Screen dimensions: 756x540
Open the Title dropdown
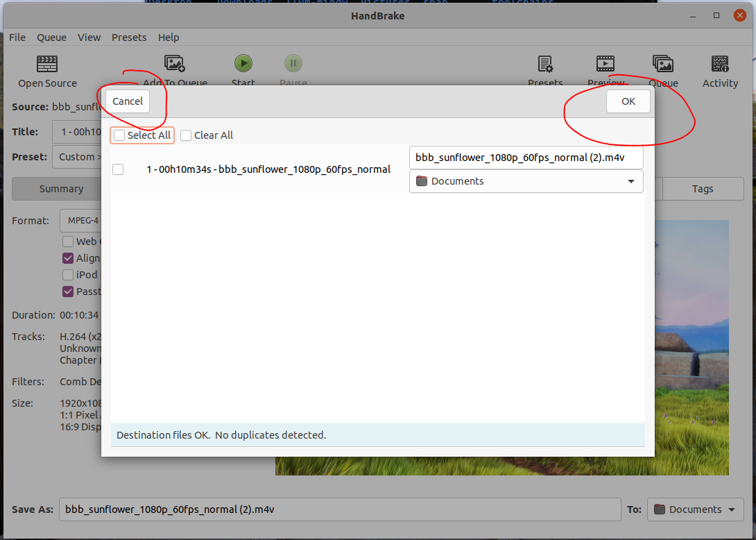pyautogui.click(x=77, y=132)
